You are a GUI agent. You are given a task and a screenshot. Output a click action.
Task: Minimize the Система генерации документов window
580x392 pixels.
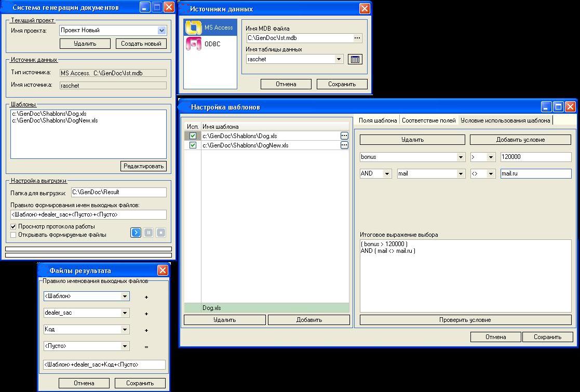pos(145,7)
